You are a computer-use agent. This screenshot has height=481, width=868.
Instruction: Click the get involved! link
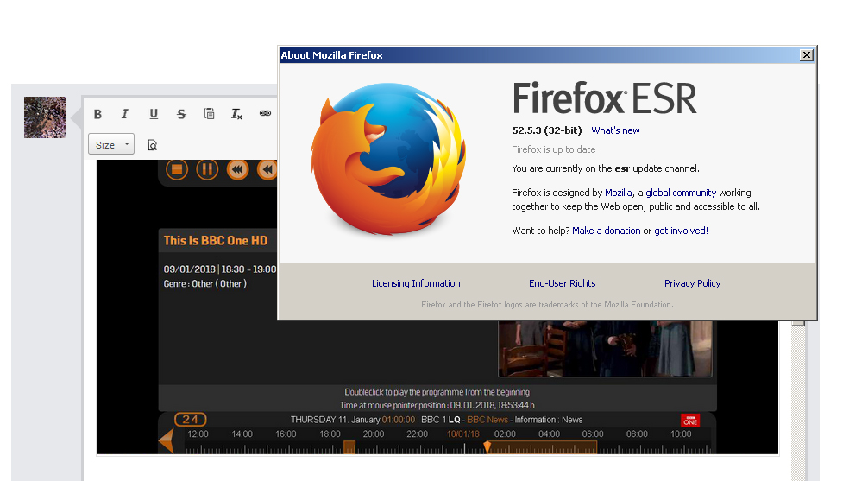point(682,231)
